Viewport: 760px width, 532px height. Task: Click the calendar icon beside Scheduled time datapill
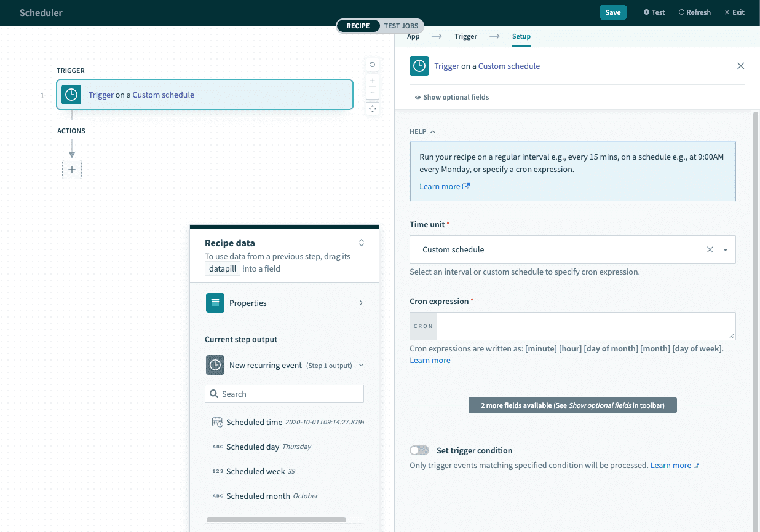pyautogui.click(x=218, y=422)
